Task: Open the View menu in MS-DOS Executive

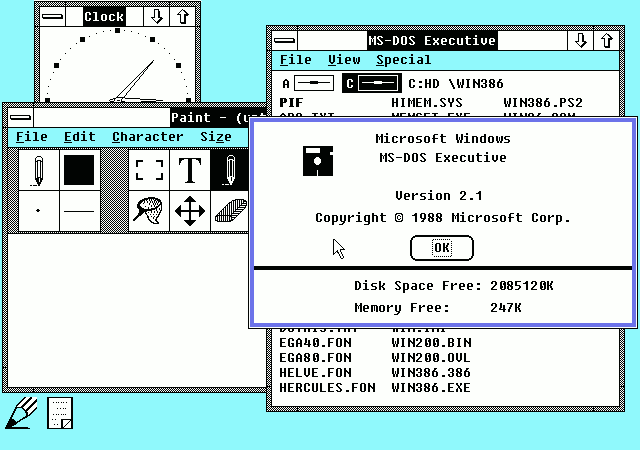Action: pos(343,60)
